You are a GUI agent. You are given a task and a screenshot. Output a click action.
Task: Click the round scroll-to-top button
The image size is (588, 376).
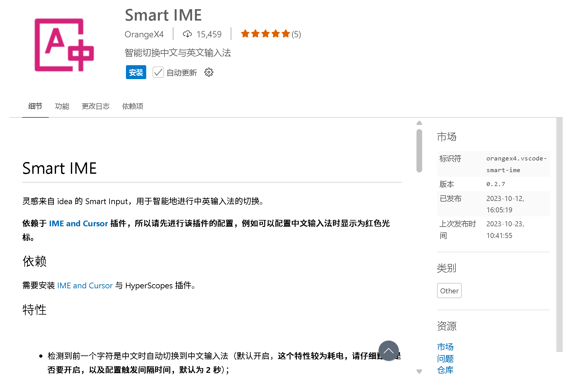coord(389,351)
